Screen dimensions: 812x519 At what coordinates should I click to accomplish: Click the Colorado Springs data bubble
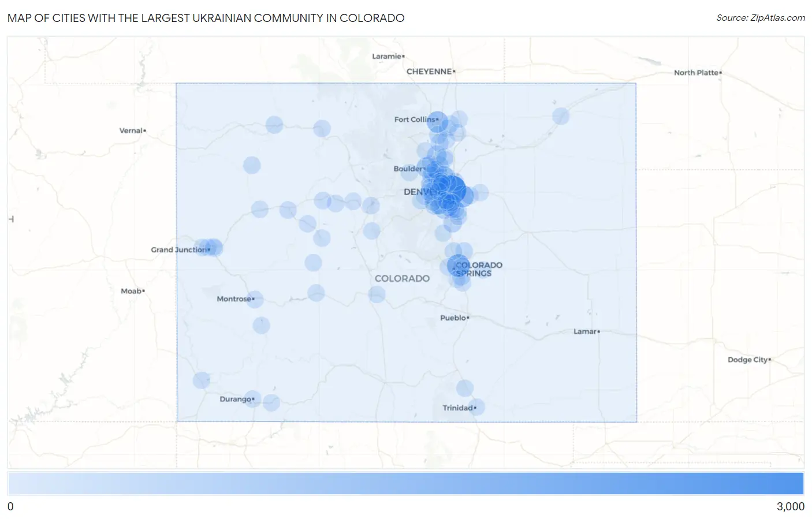[x=459, y=266]
